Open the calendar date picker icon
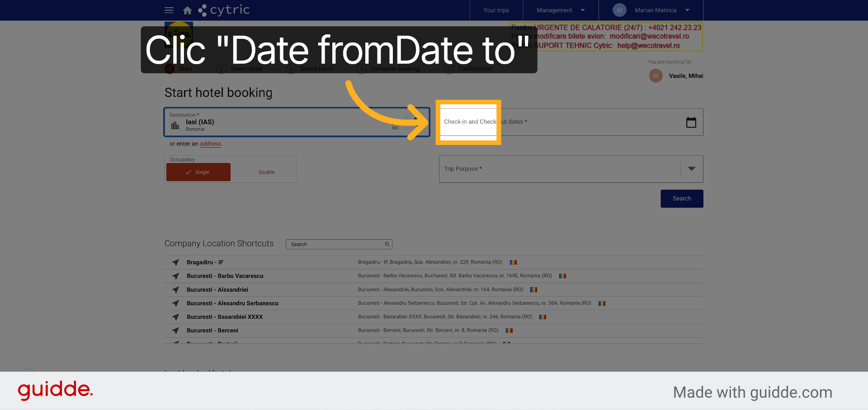Viewport: 868px width, 410px height. [x=691, y=122]
